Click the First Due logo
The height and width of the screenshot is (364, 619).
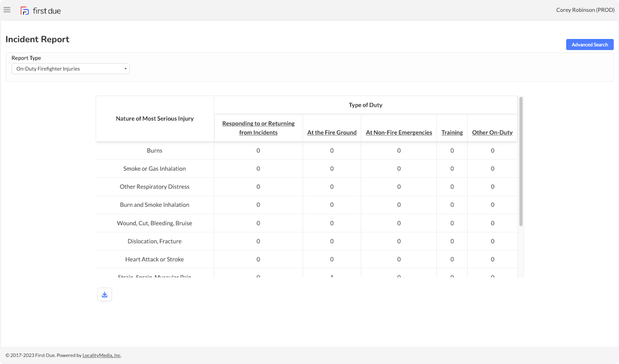pos(40,10)
